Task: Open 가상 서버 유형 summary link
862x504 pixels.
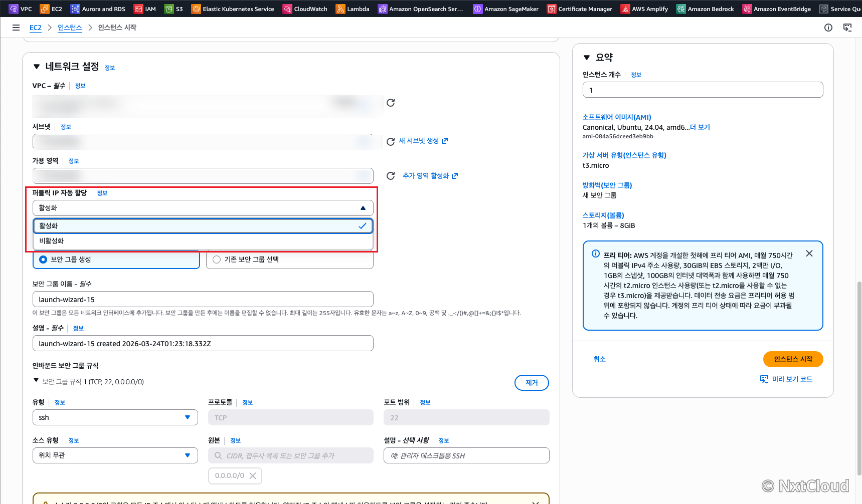Action: click(x=624, y=155)
